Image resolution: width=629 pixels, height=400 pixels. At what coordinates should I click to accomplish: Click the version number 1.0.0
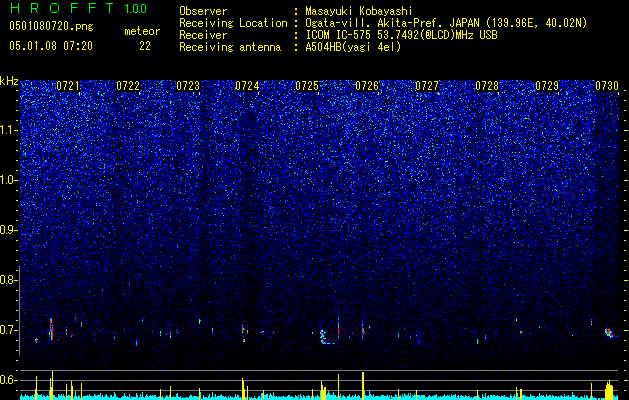tap(136, 8)
